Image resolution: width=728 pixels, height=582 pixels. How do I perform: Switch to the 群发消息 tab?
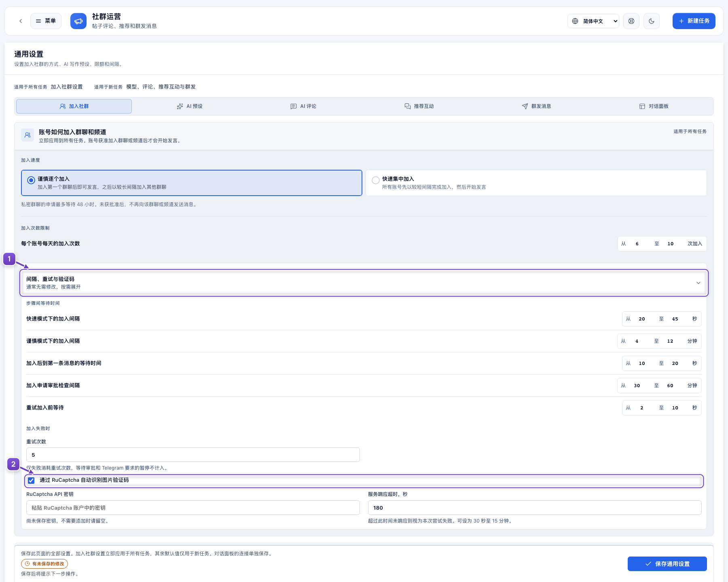tap(536, 106)
